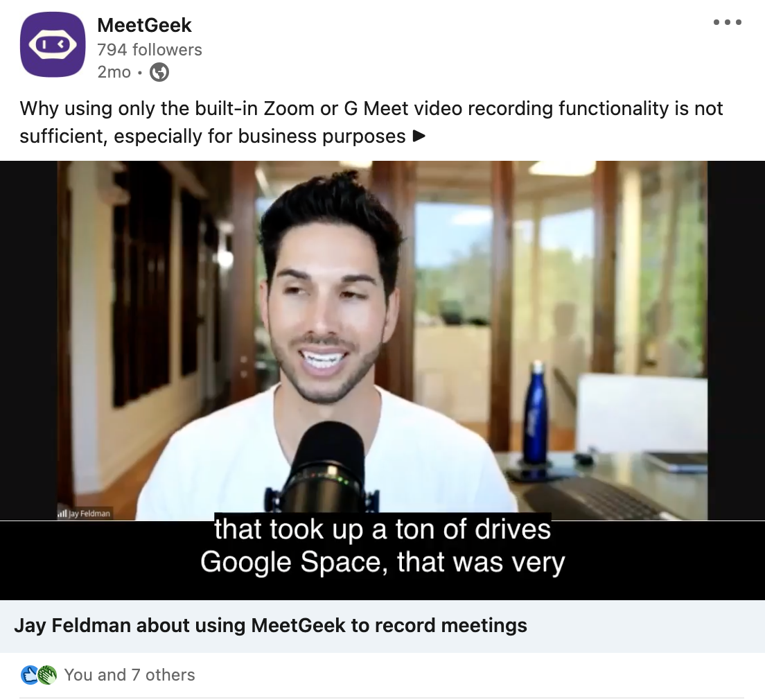Viewport: 765px width, 700px height.
Task: Select the 2mo post timestamp
Action: [x=114, y=72]
